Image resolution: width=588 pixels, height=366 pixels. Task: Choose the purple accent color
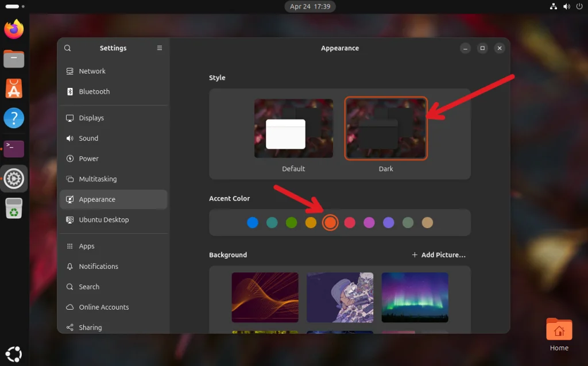[x=389, y=222]
